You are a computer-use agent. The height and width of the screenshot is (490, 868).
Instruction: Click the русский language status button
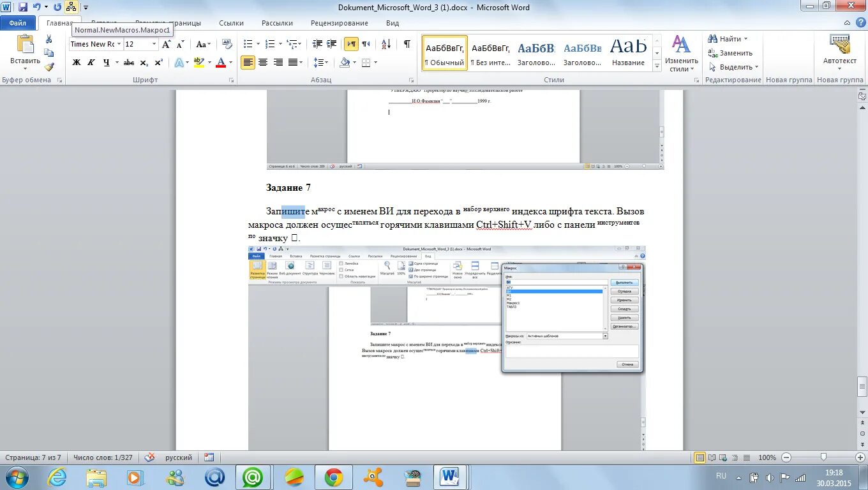click(x=179, y=457)
